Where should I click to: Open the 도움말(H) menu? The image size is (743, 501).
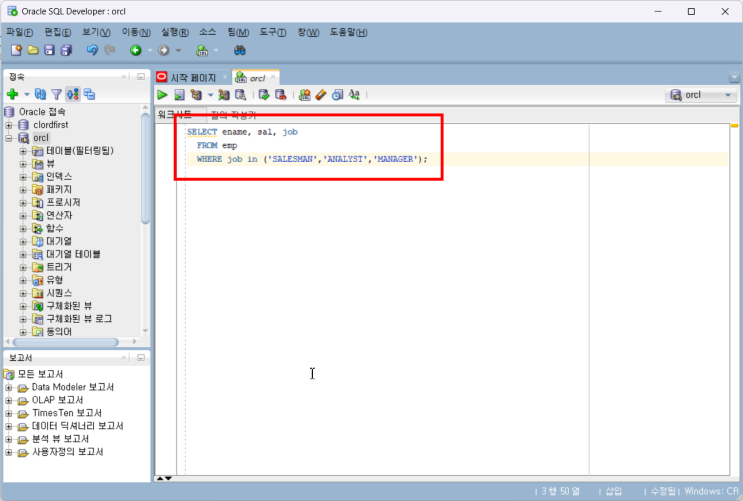(x=348, y=32)
